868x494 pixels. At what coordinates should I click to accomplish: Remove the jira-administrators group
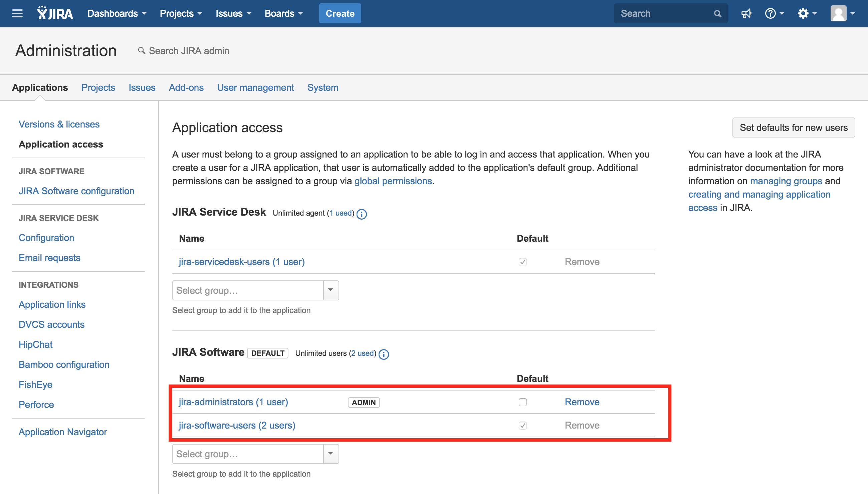point(582,402)
